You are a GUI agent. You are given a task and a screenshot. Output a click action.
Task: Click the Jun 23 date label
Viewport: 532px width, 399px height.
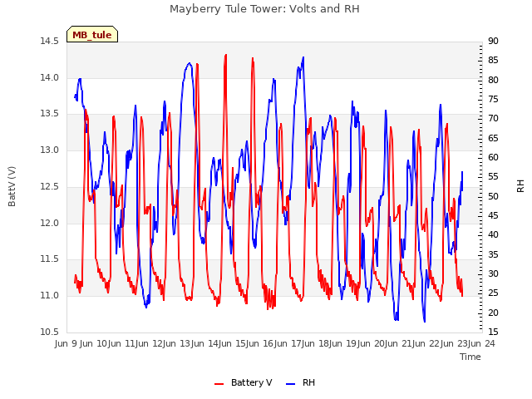point(454,343)
